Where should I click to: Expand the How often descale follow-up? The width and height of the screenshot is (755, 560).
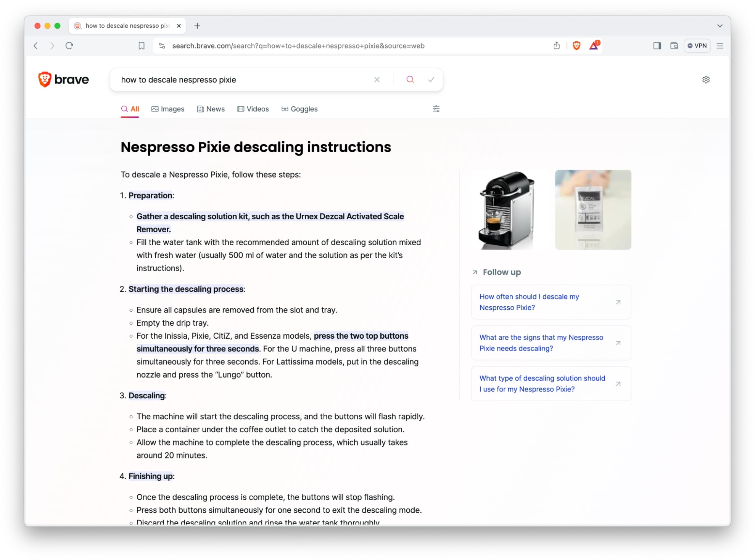[551, 302]
